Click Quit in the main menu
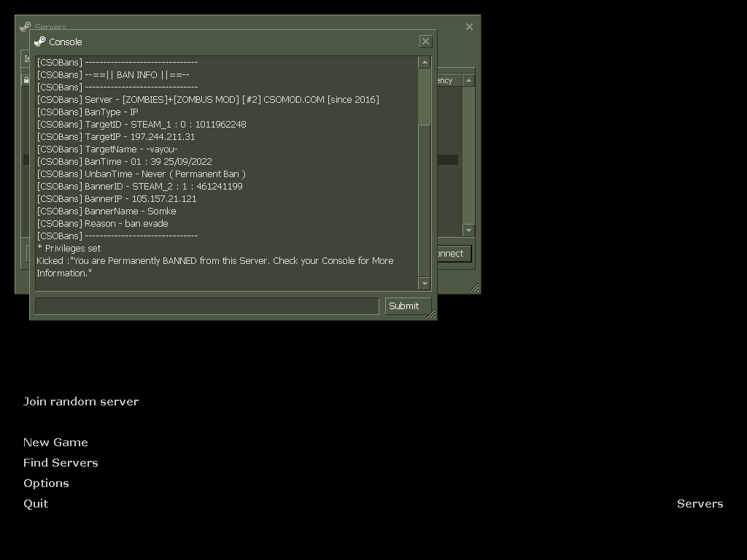Viewport: 747px width, 560px height. coord(36,504)
